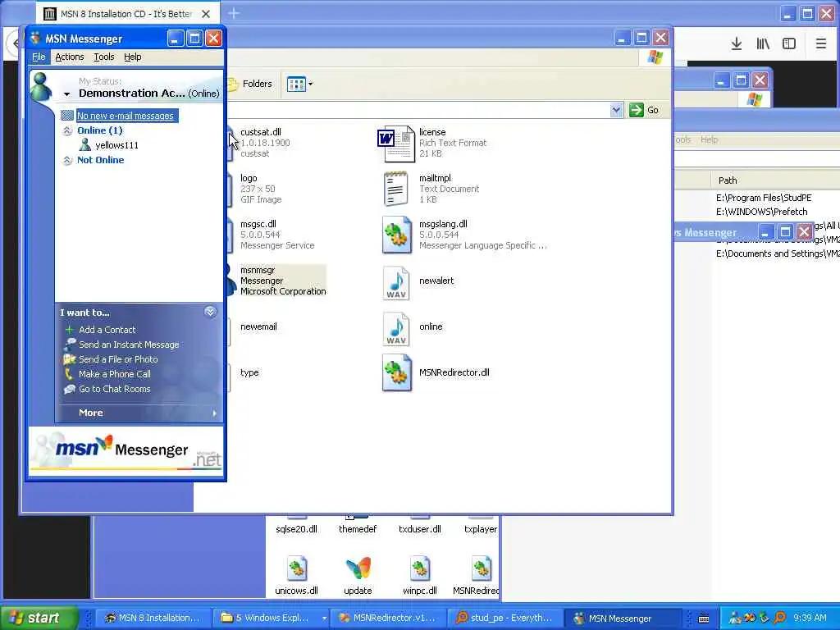The image size is (840, 630).
Task: Expand the Not Online contact group
Action: click(x=67, y=160)
